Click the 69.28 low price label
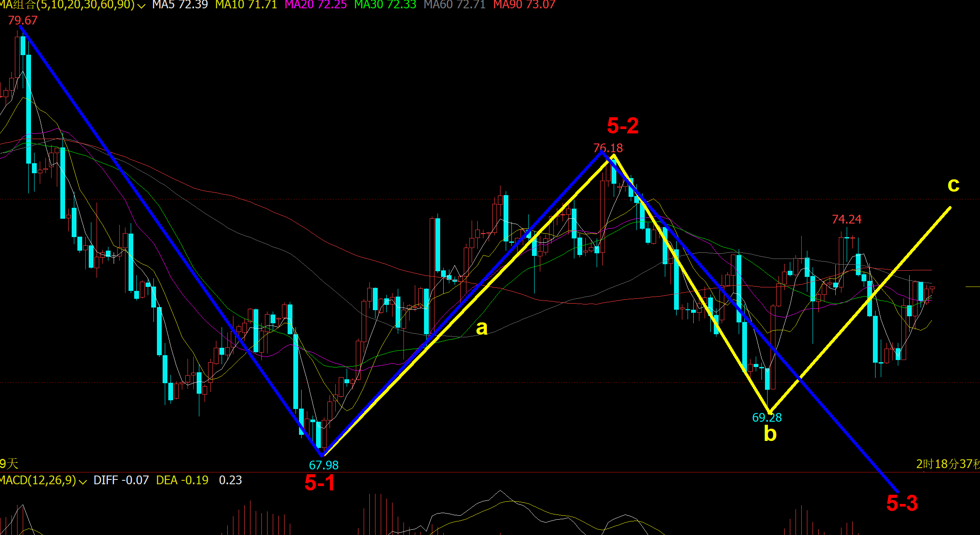 click(767, 418)
